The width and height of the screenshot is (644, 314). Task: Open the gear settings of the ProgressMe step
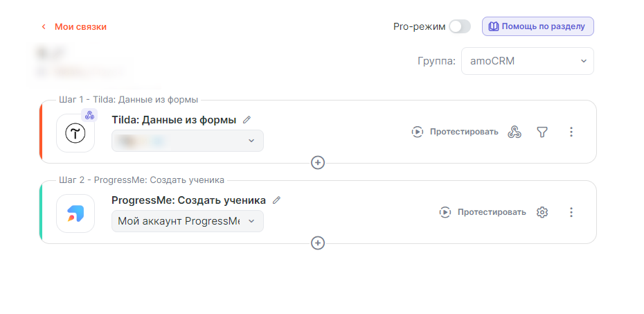[x=542, y=212]
